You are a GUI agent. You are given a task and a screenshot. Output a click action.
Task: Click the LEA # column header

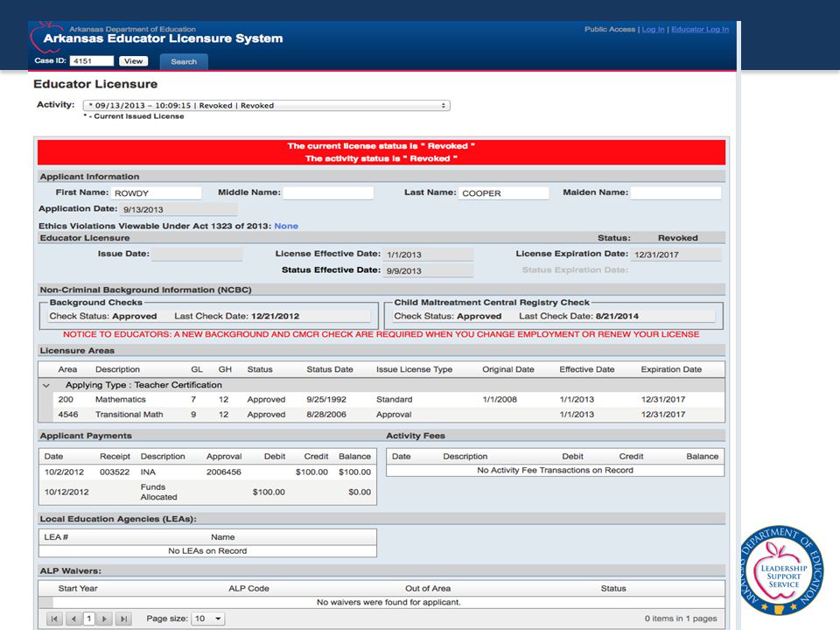click(56, 537)
